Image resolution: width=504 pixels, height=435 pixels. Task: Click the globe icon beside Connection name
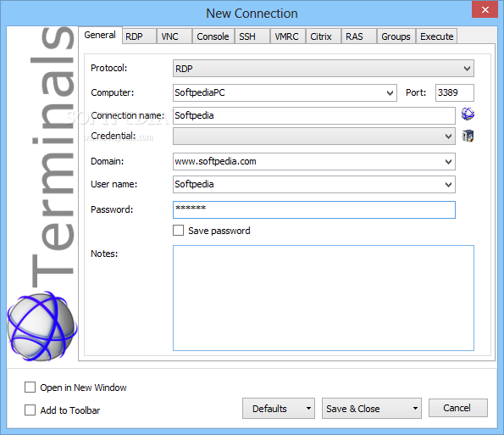[x=468, y=114]
